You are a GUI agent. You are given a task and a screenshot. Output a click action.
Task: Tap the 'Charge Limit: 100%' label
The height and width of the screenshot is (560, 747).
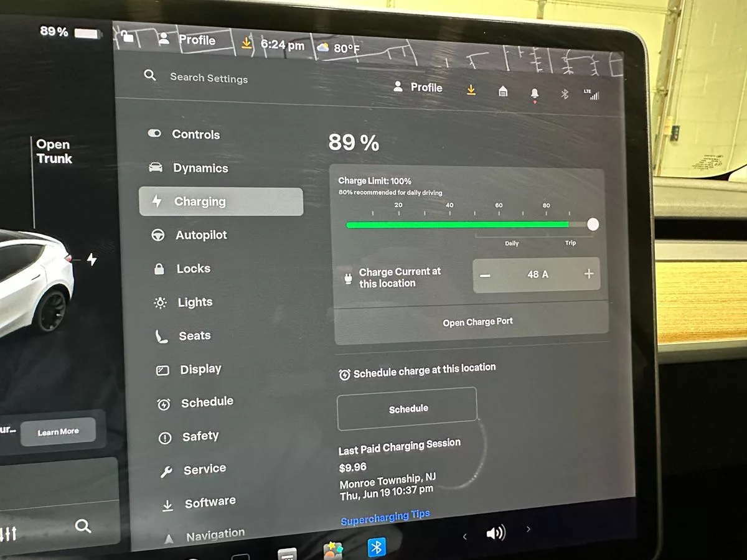375,181
